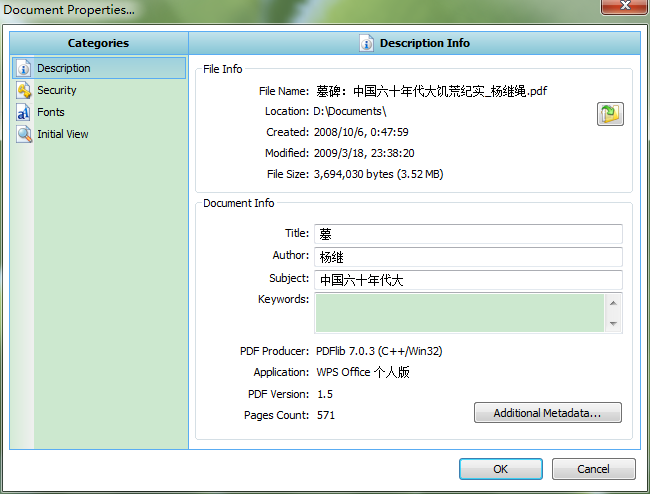Confirm with the OK button
Screen dimensions: 650x494
coord(500,469)
